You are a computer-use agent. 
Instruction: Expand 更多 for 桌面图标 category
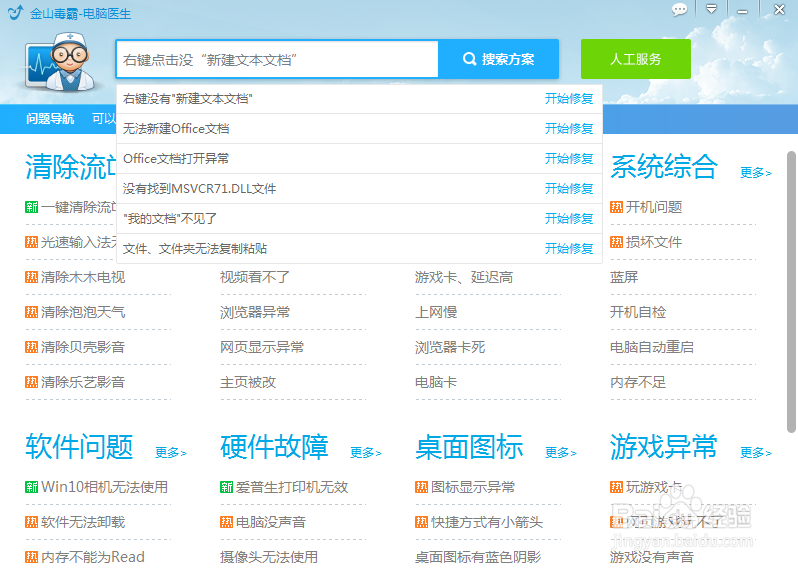[561, 453]
